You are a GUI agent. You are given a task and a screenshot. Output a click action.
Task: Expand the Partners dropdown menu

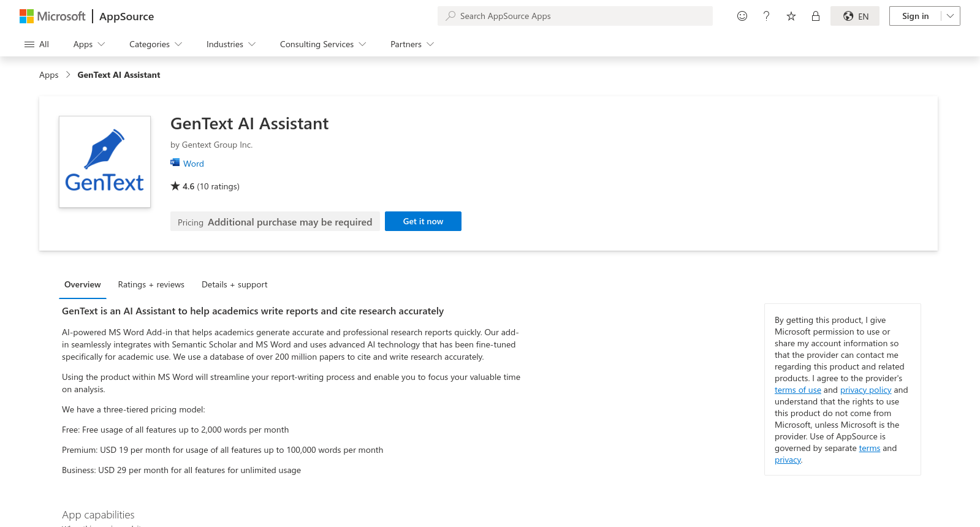(412, 44)
